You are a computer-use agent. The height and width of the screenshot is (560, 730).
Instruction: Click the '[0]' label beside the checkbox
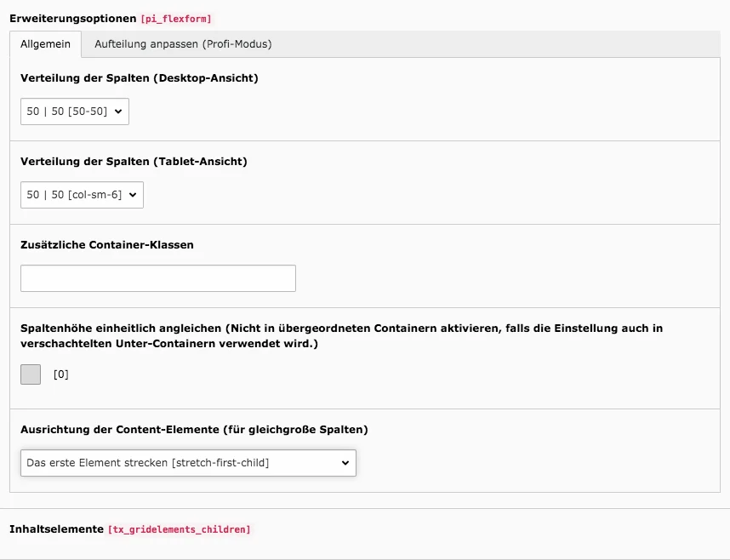60,374
